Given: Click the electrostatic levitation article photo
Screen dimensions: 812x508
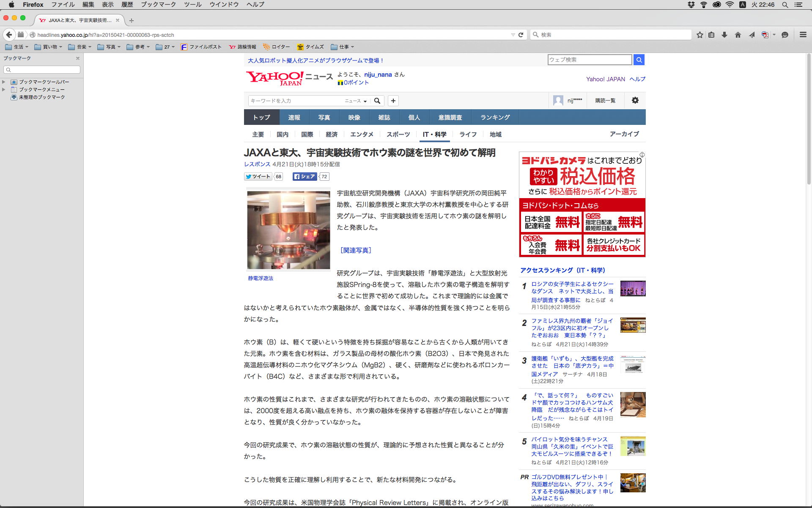Looking at the screenshot, I should coord(288,230).
